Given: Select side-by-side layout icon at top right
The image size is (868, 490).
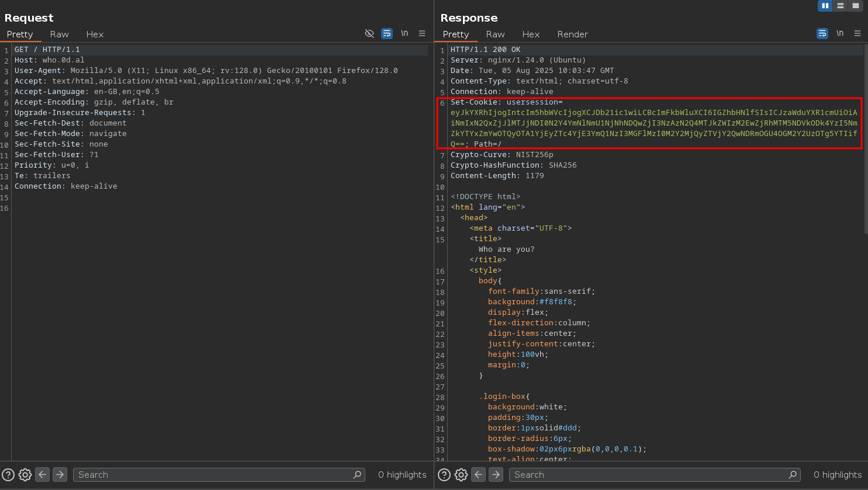Looking at the screenshot, I should [x=825, y=6].
